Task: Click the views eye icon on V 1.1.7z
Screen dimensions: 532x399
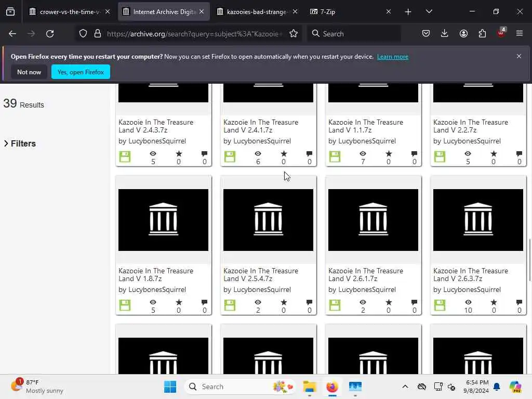Action: (363, 153)
